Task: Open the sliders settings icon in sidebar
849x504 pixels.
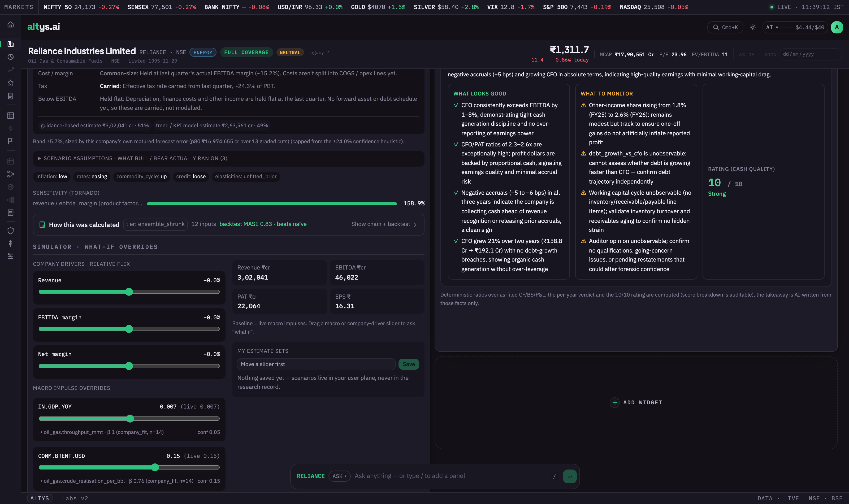Action: coord(11,256)
